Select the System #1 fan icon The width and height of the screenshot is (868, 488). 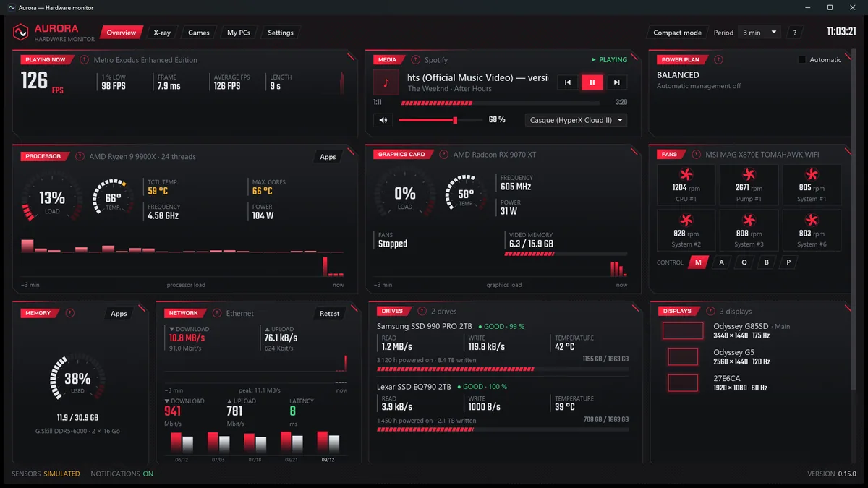tap(812, 174)
